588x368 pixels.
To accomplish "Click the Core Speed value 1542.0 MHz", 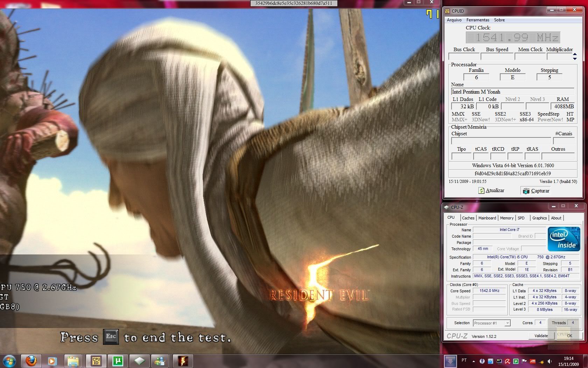I will point(489,291).
